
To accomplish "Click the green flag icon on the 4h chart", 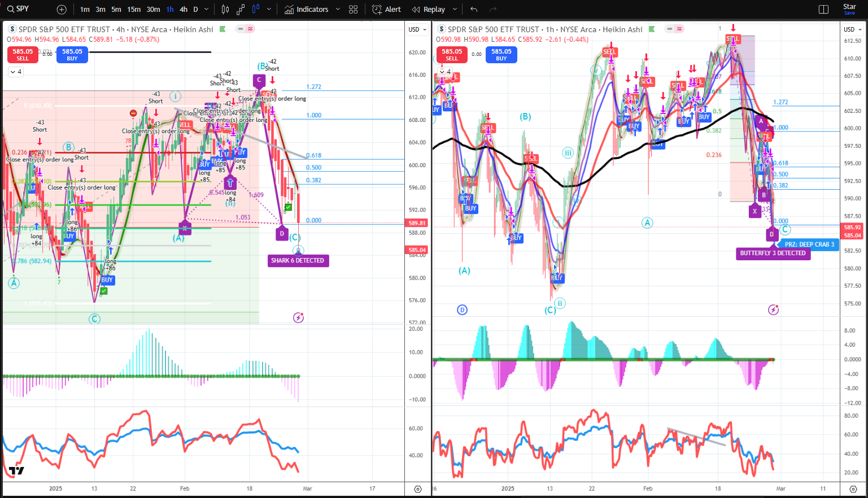I will (223, 29).
